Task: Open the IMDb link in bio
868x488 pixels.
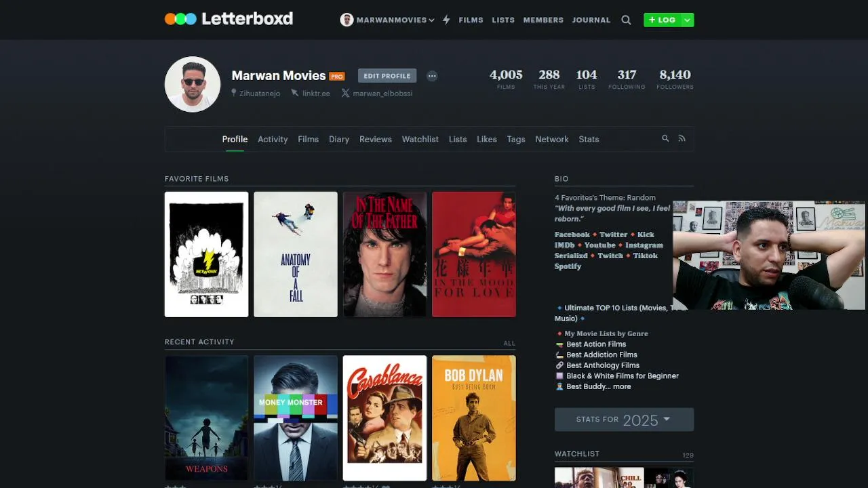Action: coord(564,245)
